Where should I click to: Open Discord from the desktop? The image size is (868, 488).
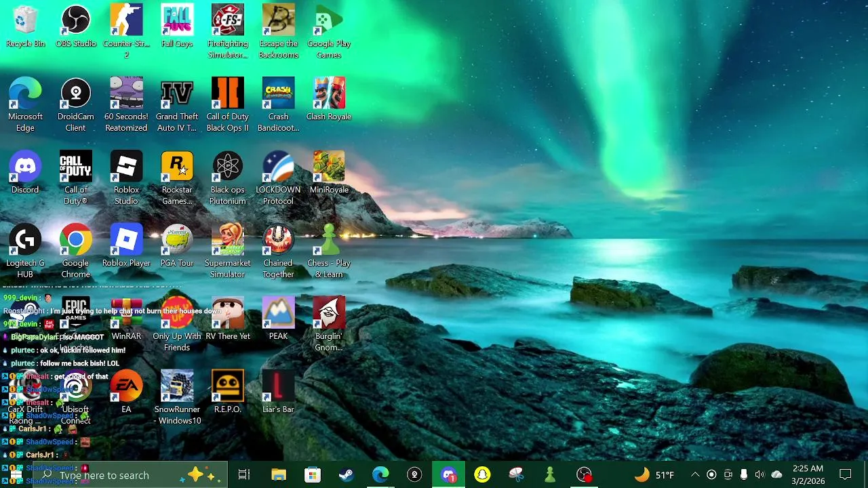pyautogui.click(x=25, y=173)
